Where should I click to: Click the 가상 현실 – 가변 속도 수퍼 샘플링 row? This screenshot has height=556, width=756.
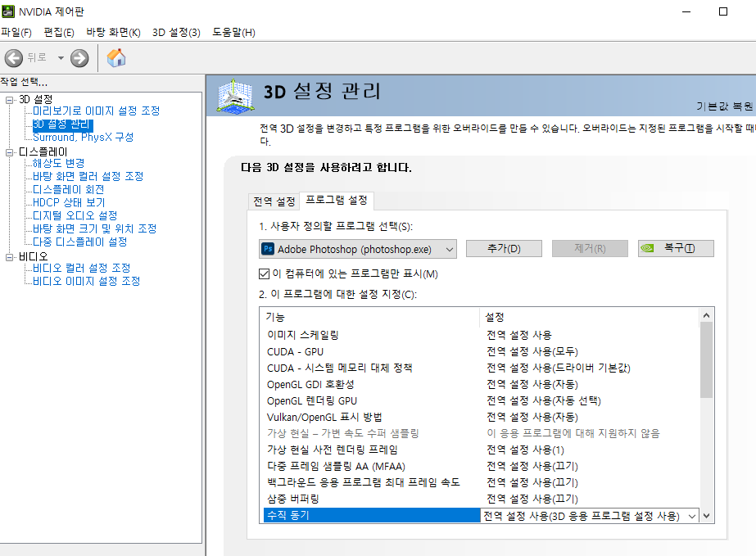[x=480, y=433]
